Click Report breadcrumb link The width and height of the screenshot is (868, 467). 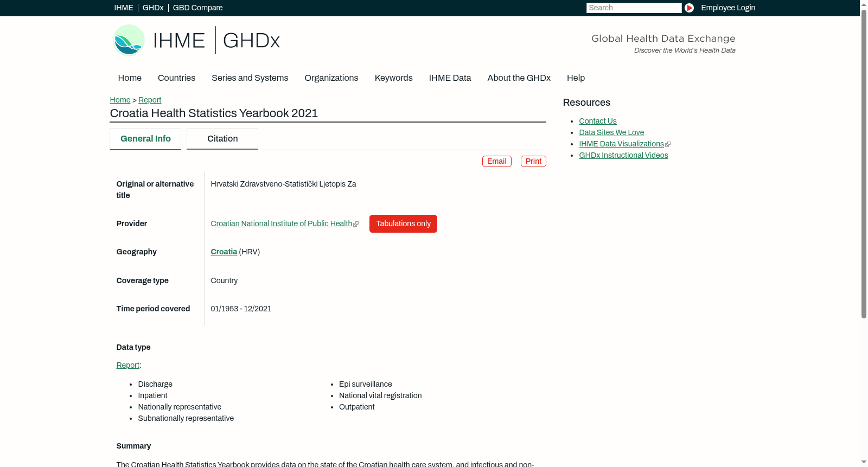point(150,100)
